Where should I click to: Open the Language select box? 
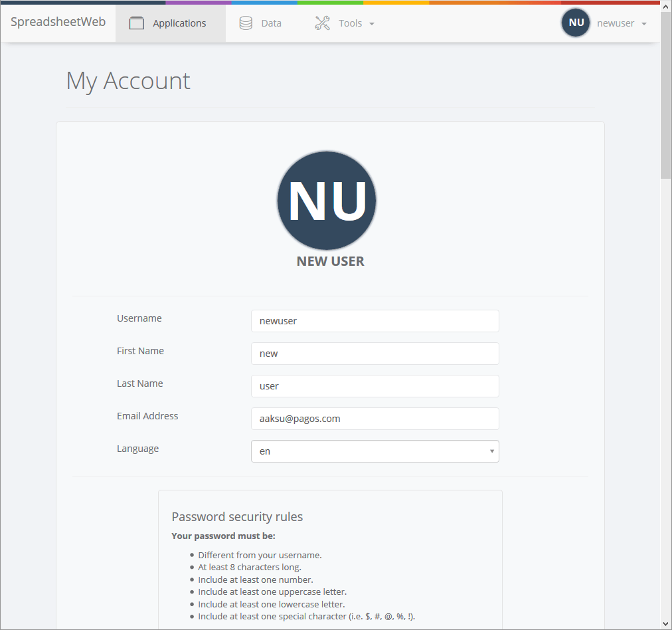coord(375,451)
